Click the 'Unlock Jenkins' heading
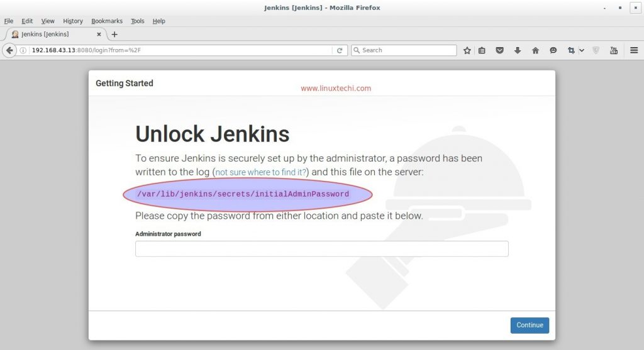 pos(213,134)
